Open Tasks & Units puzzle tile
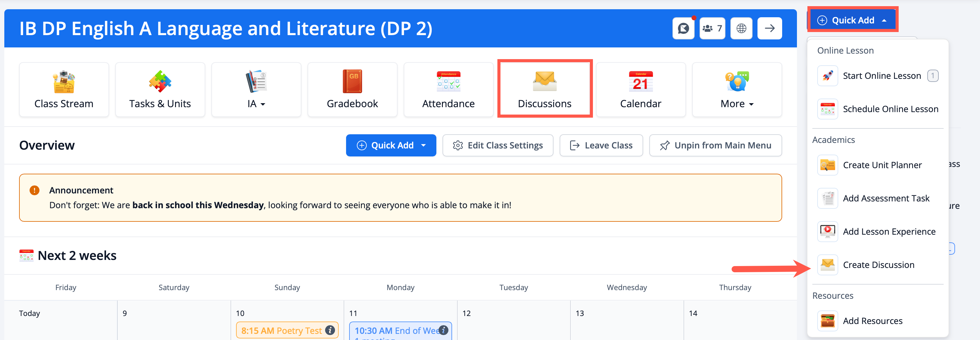The width and height of the screenshot is (980, 340). [x=160, y=90]
